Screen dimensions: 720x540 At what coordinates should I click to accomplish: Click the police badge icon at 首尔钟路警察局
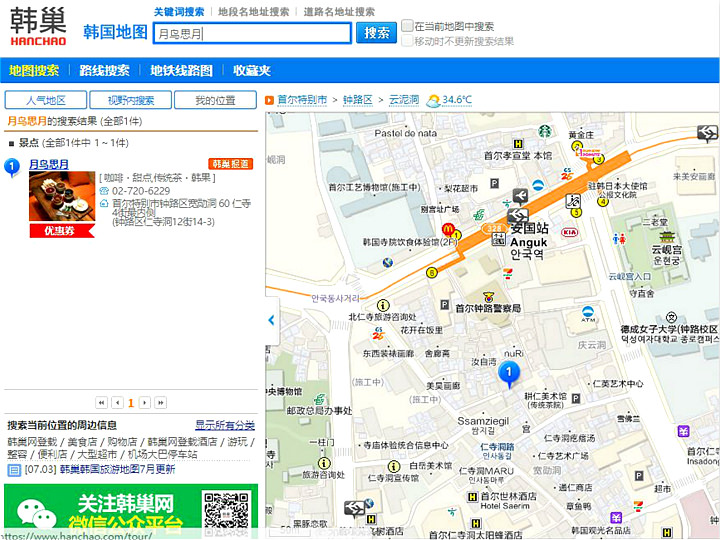click(x=489, y=297)
